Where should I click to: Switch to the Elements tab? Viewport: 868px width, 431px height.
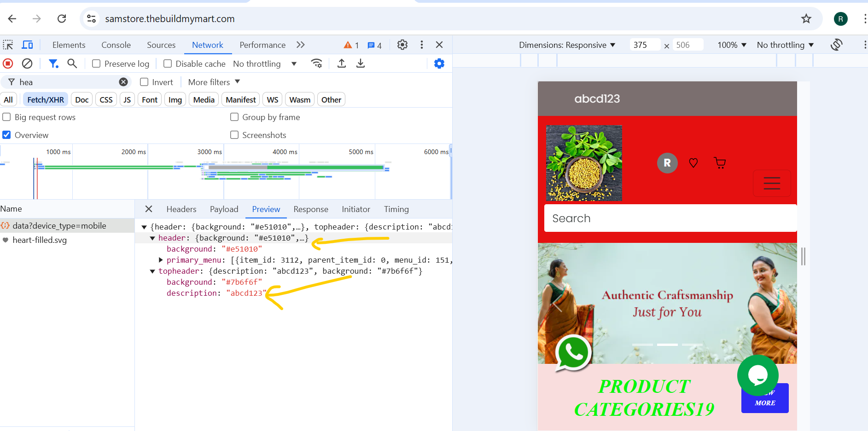tap(69, 45)
